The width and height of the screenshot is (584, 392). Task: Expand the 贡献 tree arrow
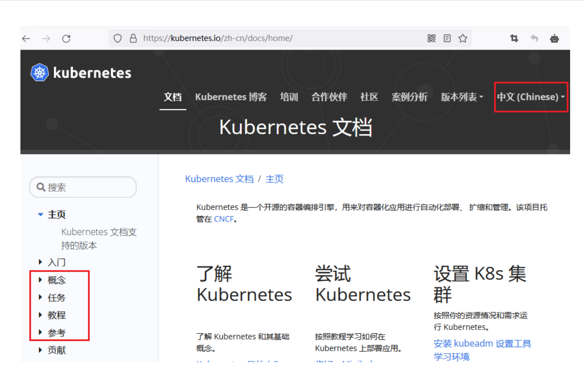[40, 350]
